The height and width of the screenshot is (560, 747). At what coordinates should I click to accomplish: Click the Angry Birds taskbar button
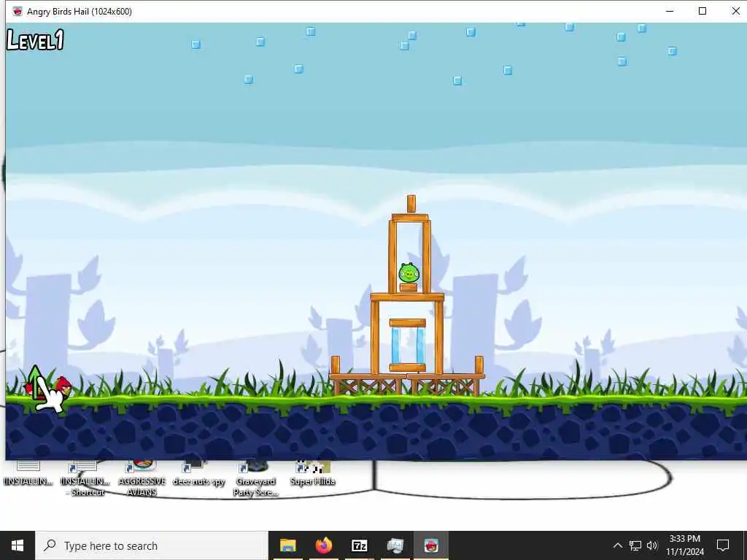pos(430,545)
